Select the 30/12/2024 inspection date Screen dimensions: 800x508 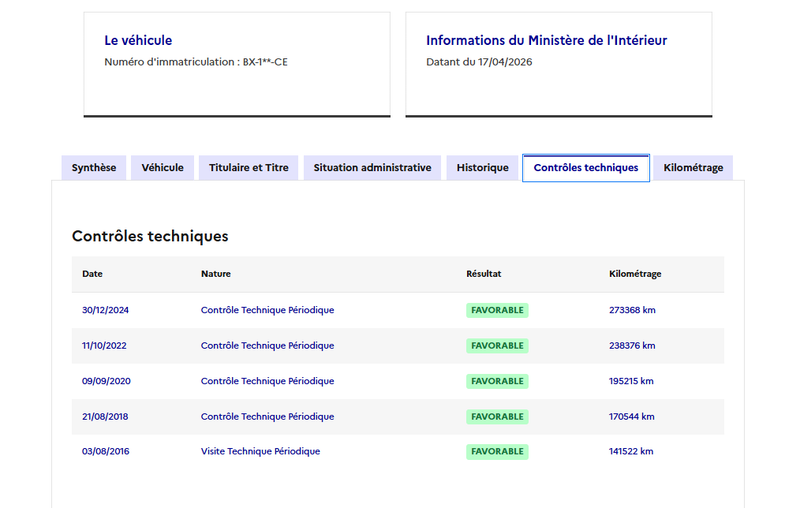[105, 310]
